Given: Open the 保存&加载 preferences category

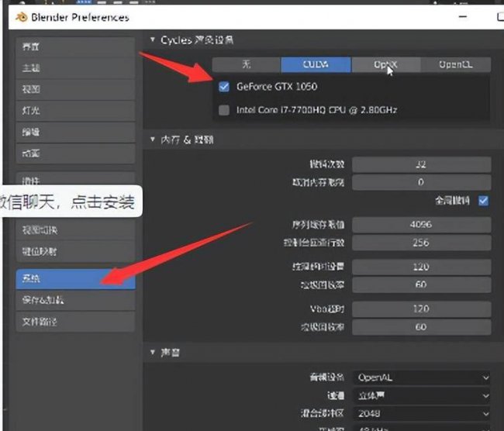Looking at the screenshot, I should point(75,300).
